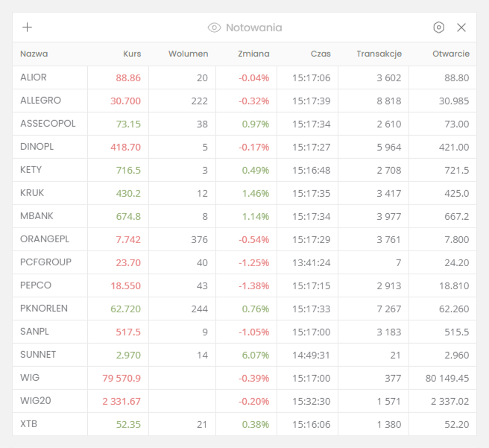
Task: Select the XTB instrument name
Action: (28, 423)
